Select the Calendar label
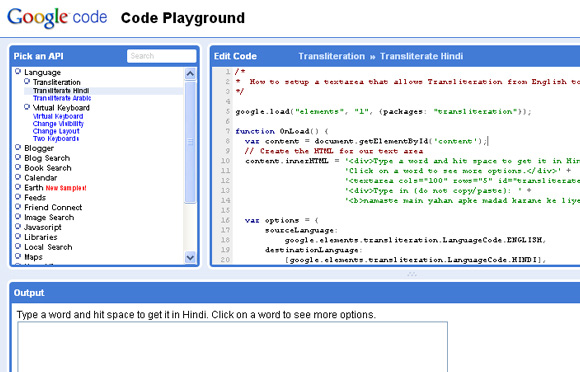The height and width of the screenshot is (372, 580). (x=41, y=178)
